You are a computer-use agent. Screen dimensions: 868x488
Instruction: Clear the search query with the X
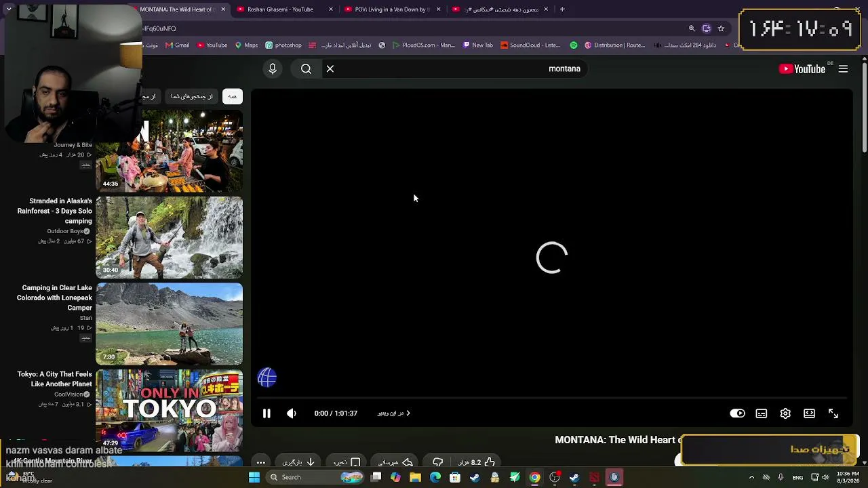[330, 68]
